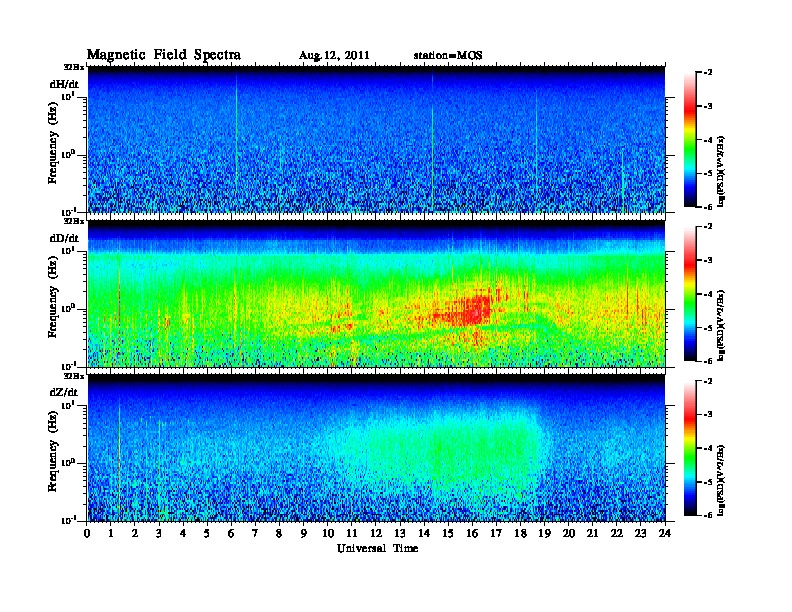Click the "1" hour tick label

point(111,533)
